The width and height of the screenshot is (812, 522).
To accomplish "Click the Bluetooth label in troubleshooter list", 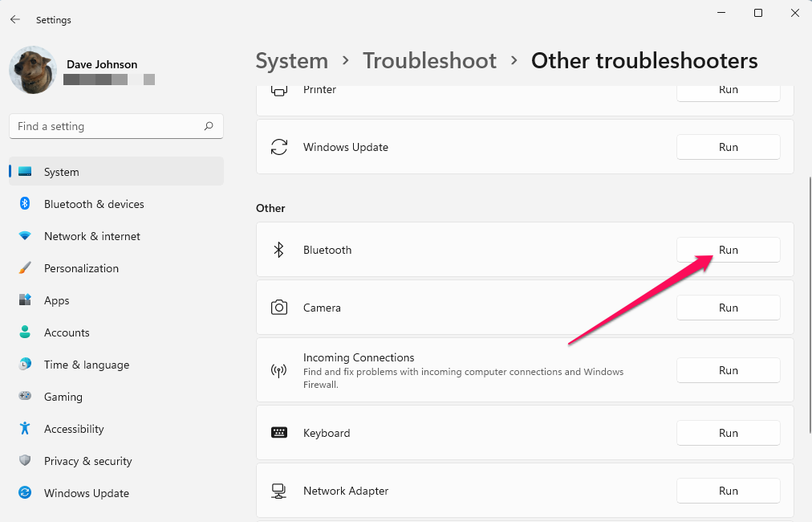I will (327, 250).
